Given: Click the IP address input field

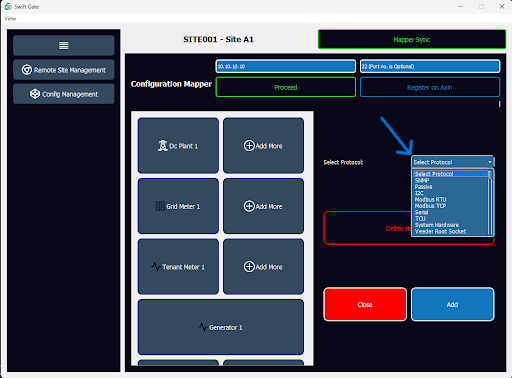Looking at the screenshot, I should click(x=286, y=66).
